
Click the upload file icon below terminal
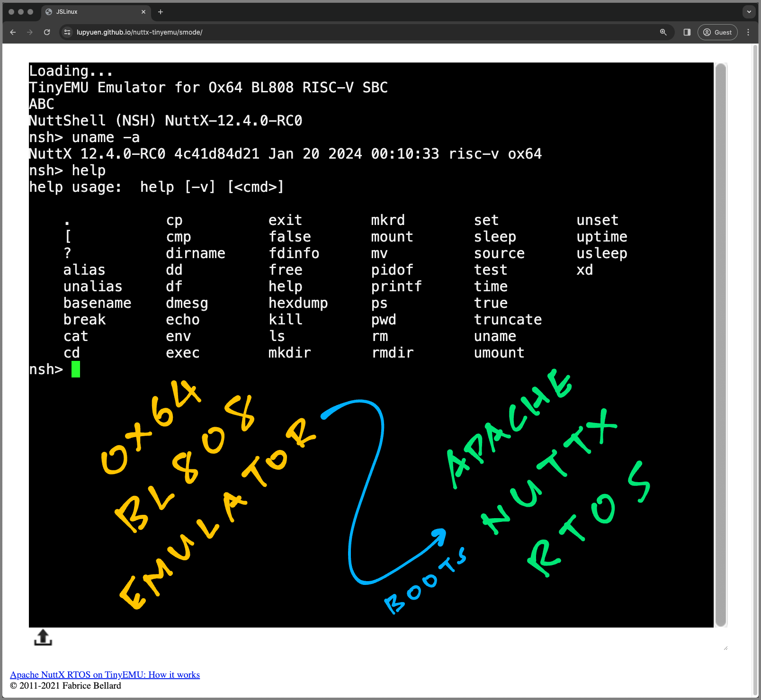pos(43,637)
